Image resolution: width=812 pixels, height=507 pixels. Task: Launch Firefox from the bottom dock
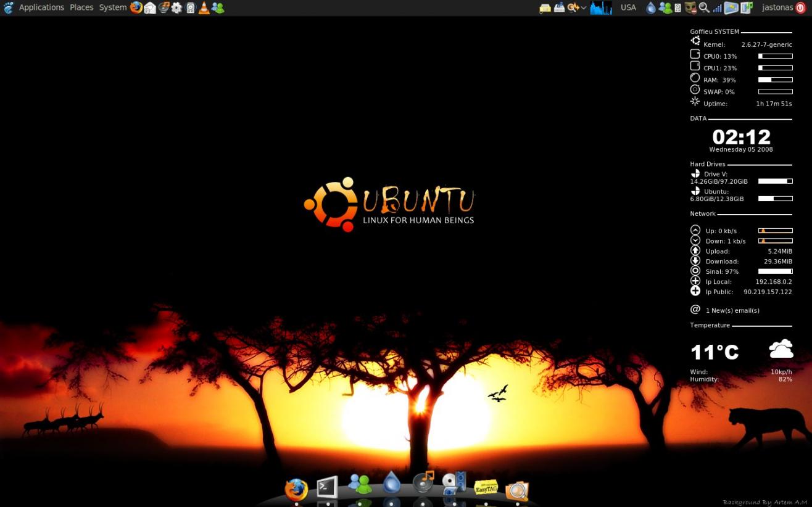point(296,489)
